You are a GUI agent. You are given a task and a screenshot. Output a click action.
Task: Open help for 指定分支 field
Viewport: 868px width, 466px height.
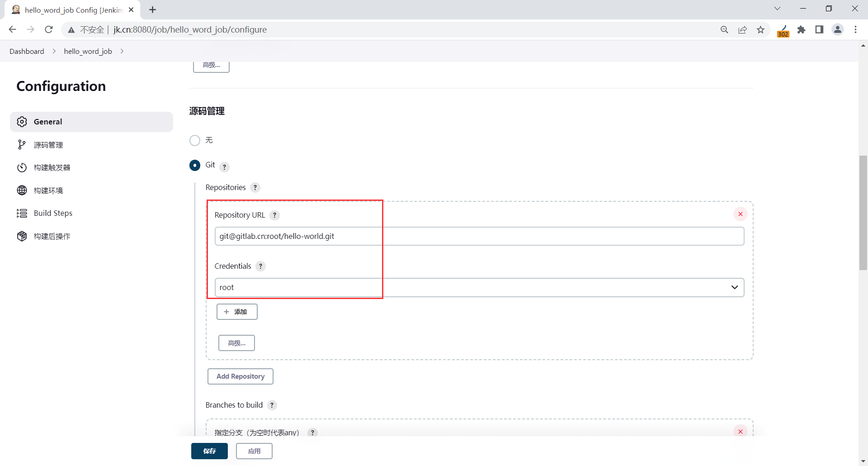click(x=312, y=433)
